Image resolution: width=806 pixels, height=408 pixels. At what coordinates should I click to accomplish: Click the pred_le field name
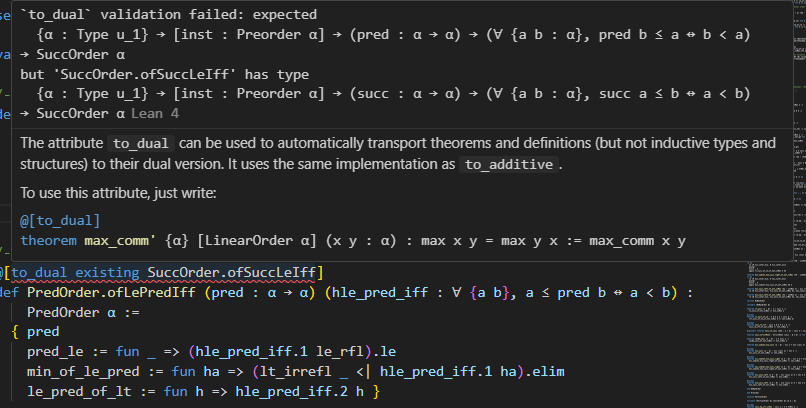coord(57,351)
